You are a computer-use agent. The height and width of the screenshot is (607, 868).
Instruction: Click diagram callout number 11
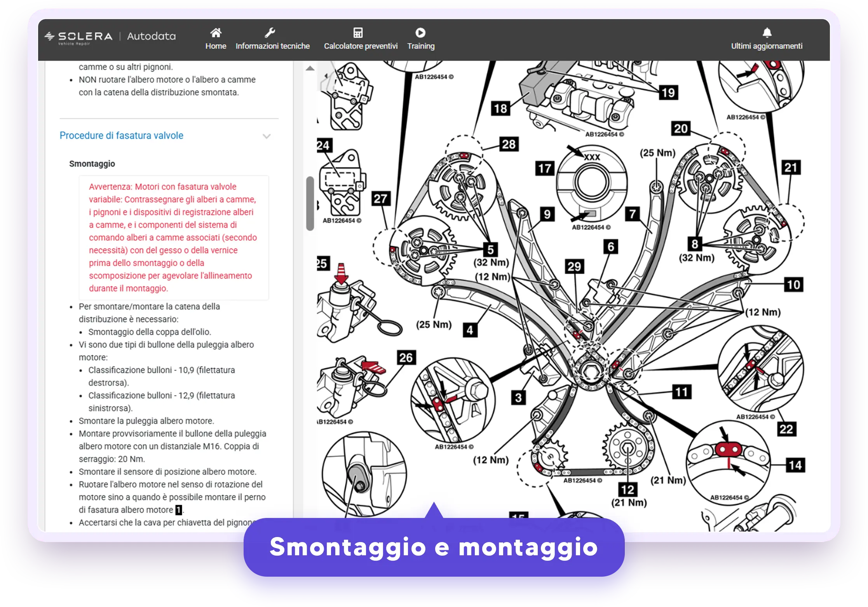[682, 392]
